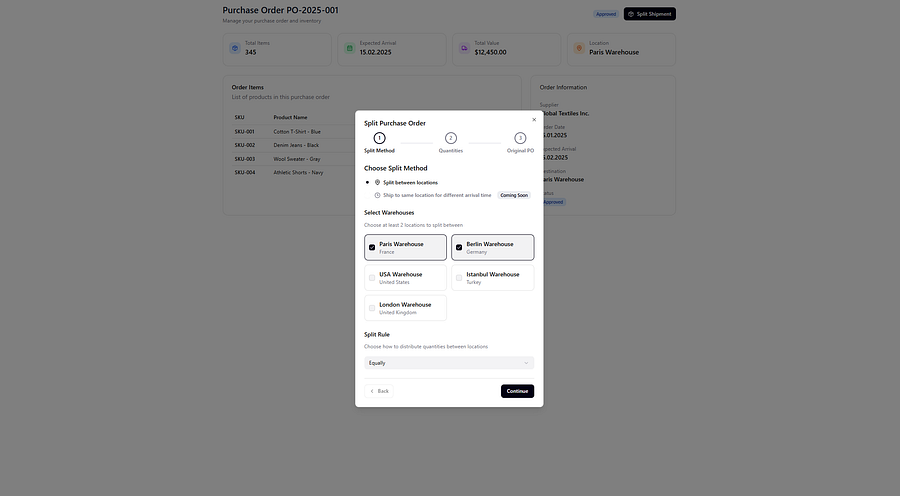Select the Istanbul Warehouse card
The image size is (900, 496).
pos(492,278)
